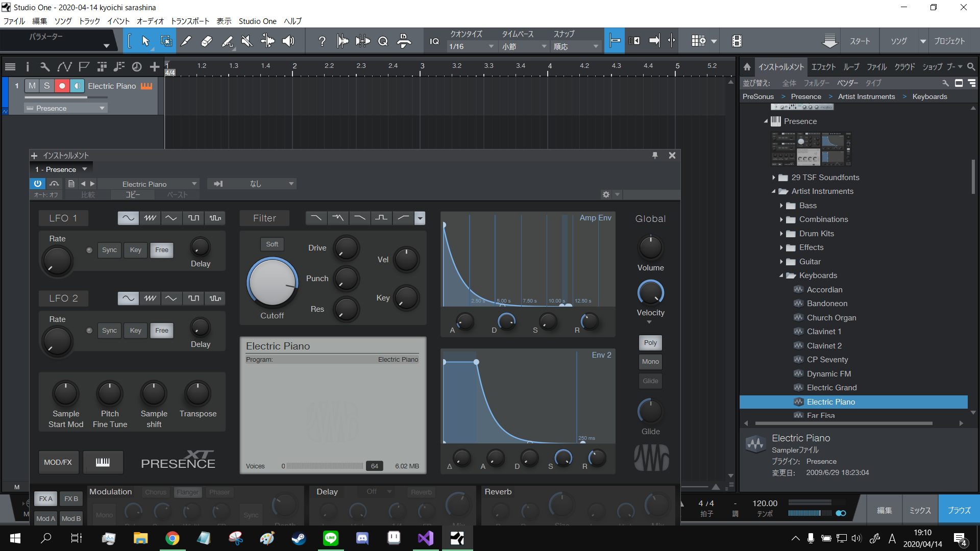Select LFO 1 sawtooth waveform
Viewport: 980px width, 551px height.
click(x=150, y=218)
